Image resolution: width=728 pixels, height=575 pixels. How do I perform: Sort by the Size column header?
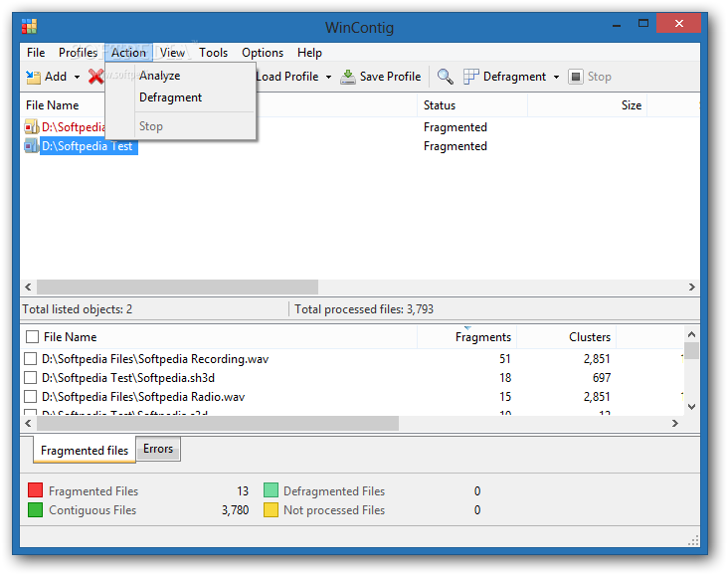[588, 105]
